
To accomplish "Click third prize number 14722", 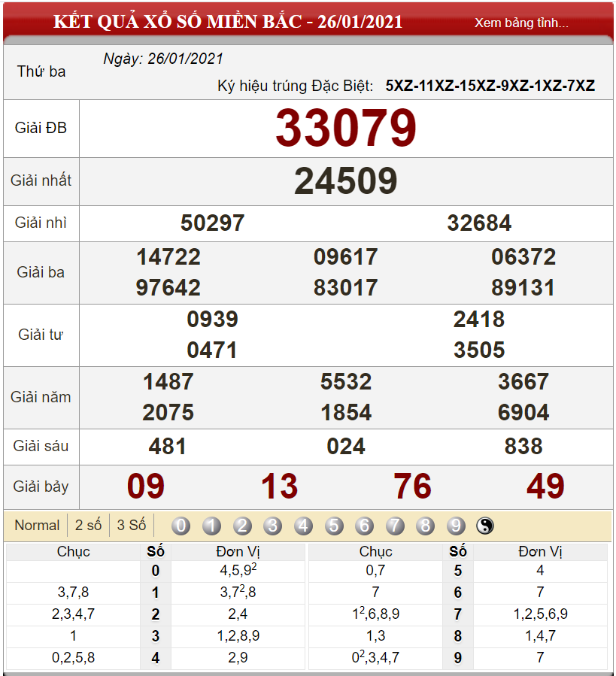I will point(168,257).
